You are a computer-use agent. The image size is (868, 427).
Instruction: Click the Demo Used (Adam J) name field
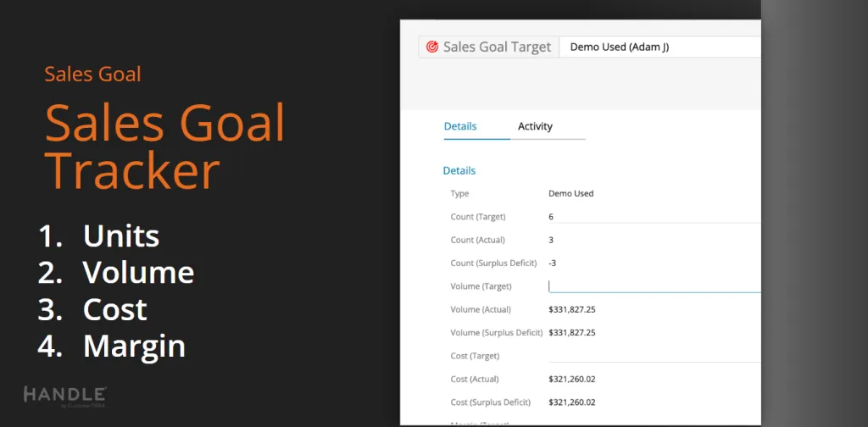(x=659, y=47)
